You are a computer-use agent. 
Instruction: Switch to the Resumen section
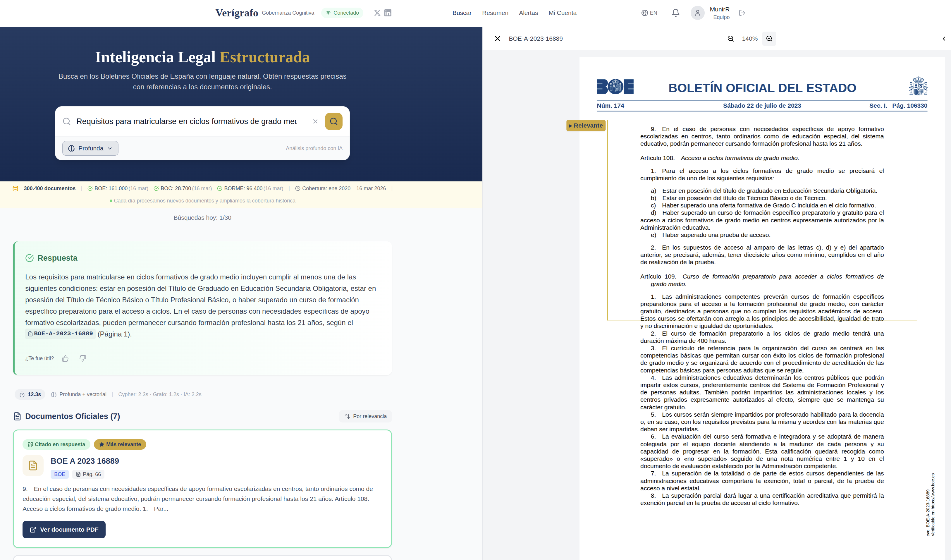point(495,13)
